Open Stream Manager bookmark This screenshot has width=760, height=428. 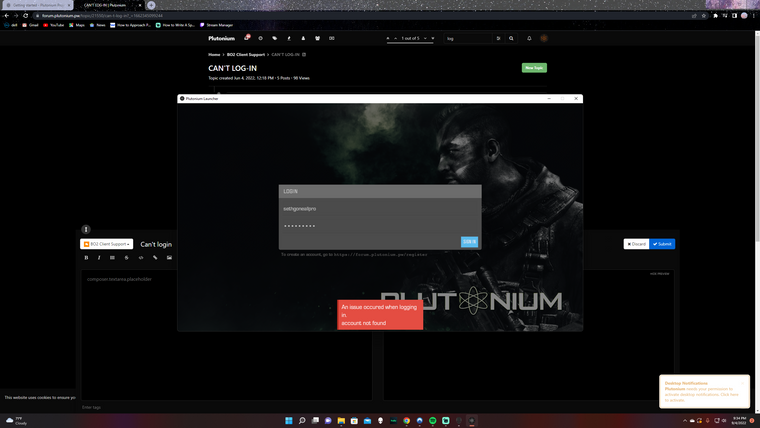coord(217,25)
